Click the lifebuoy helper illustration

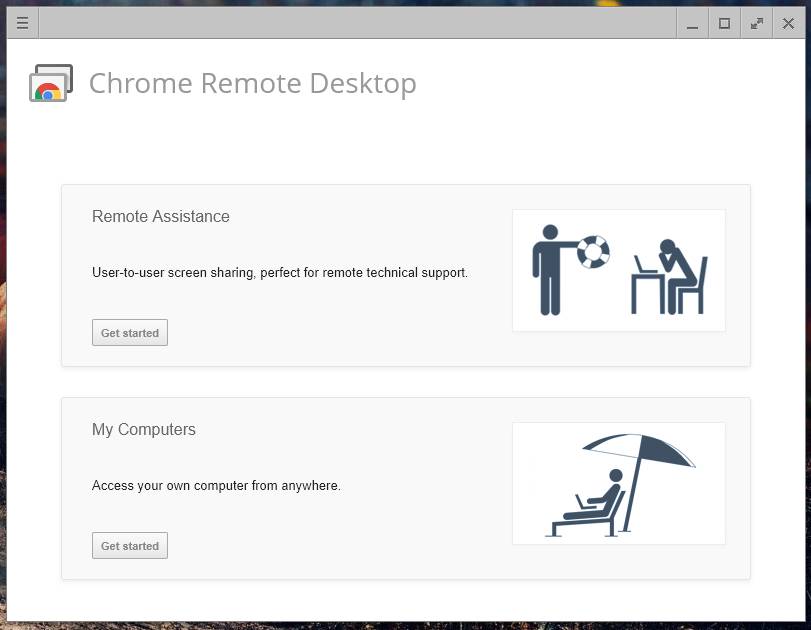[619, 271]
